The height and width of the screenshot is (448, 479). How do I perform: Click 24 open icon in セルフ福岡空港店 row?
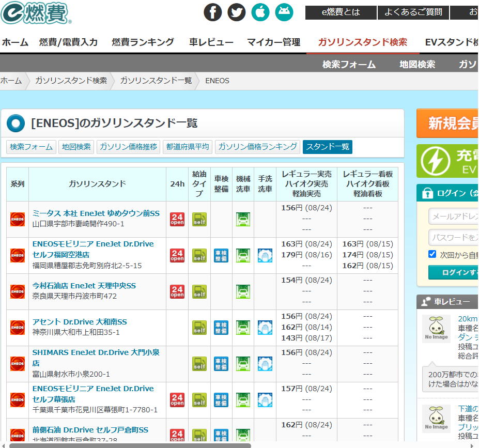click(177, 255)
